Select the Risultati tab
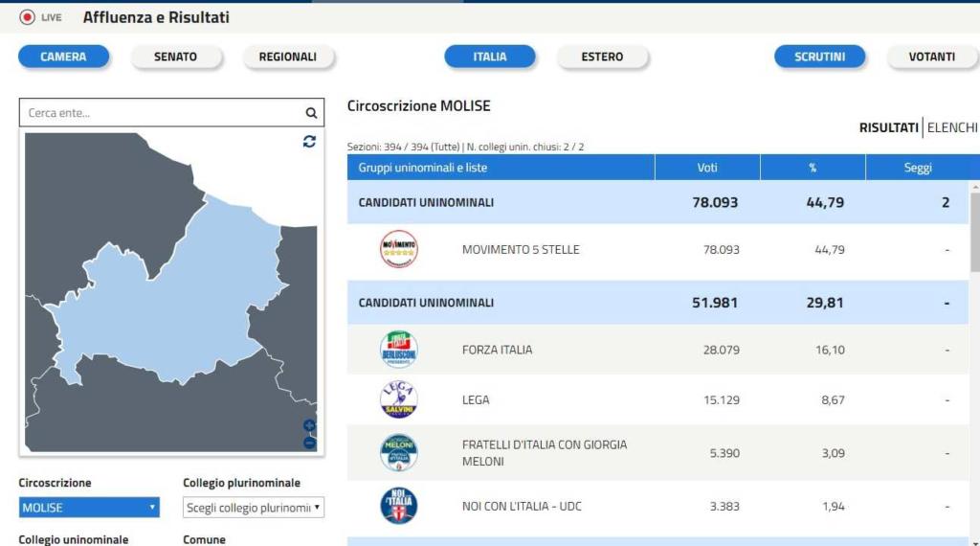The height and width of the screenshot is (546, 980). 888,127
